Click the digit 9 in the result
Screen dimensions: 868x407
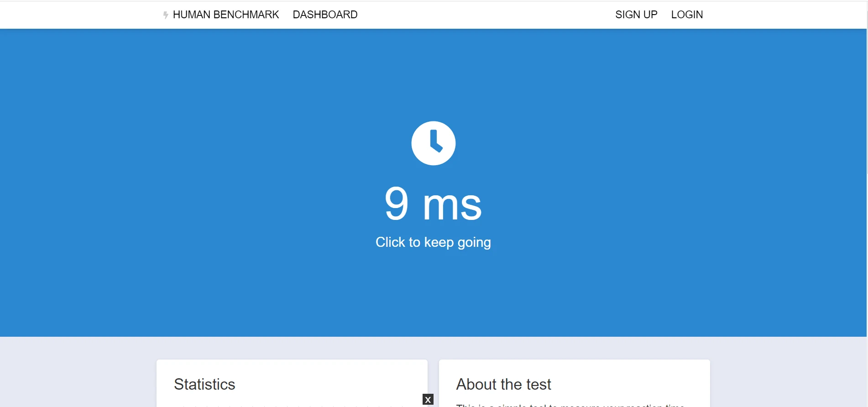click(396, 203)
